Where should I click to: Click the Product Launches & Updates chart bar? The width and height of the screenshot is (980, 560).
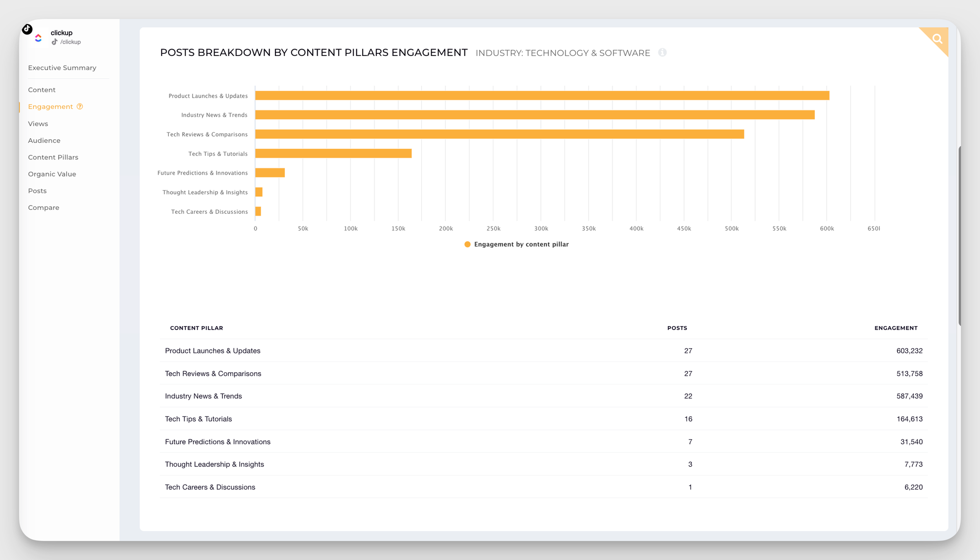(541, 96)
